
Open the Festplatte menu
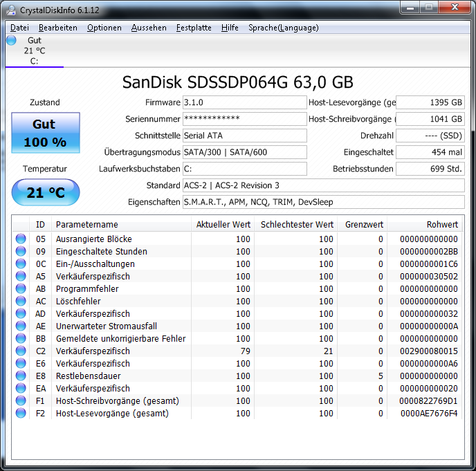[194, 28]
